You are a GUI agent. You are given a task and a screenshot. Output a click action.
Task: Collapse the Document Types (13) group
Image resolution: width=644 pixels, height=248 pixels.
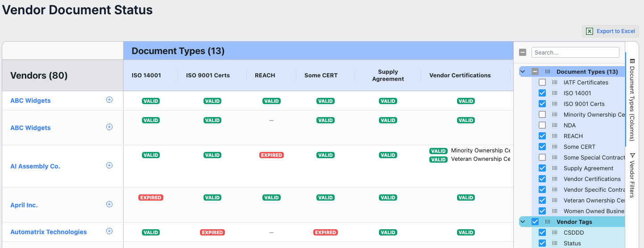pos(523,71)
